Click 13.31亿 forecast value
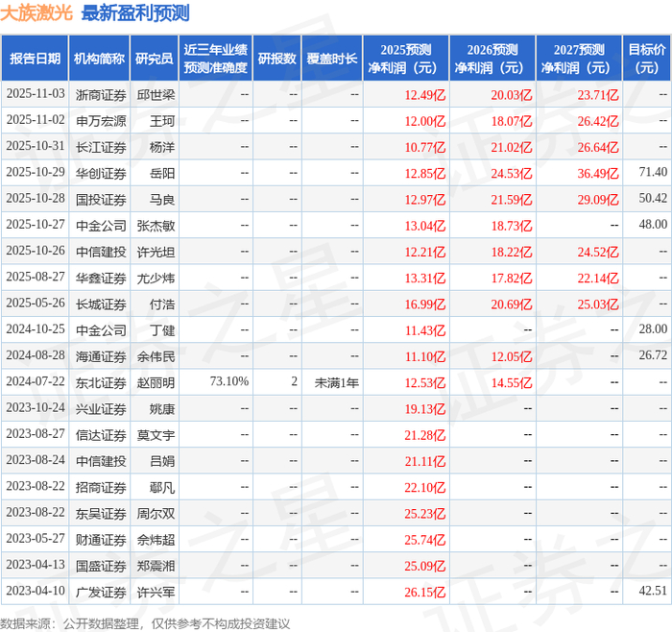 point(425,278)
